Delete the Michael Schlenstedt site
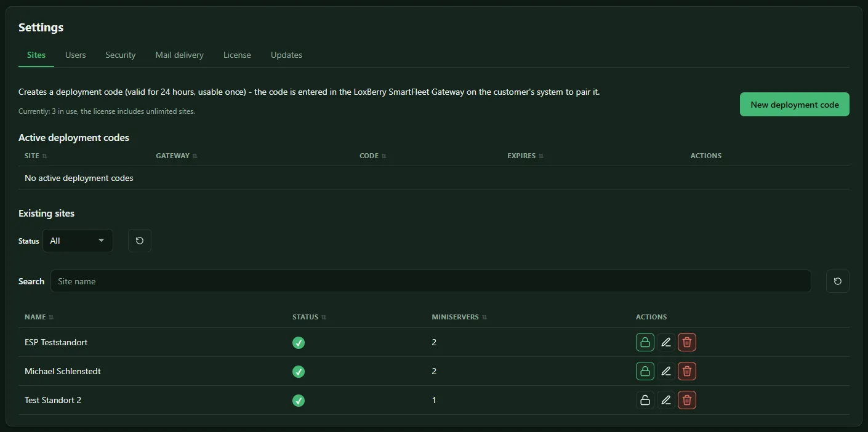Screen dimensions: 868x432 (687, 371)
